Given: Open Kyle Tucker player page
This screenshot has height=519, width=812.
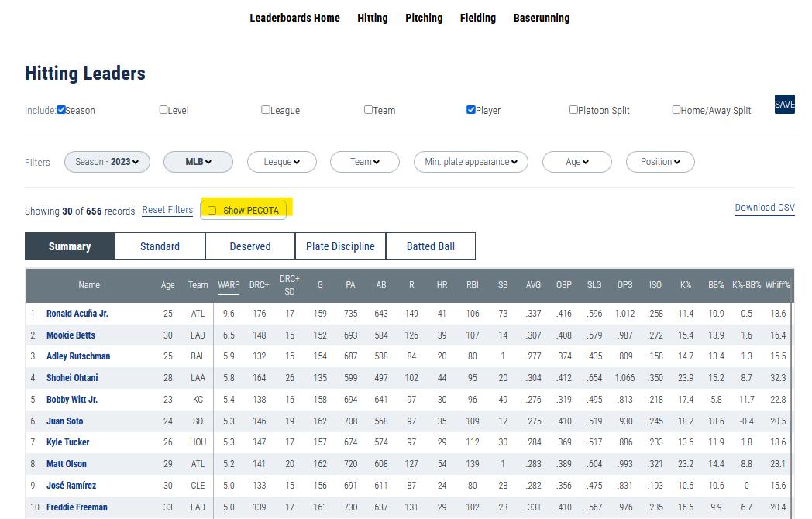Looking at the screenshot, I should (68, 442).
